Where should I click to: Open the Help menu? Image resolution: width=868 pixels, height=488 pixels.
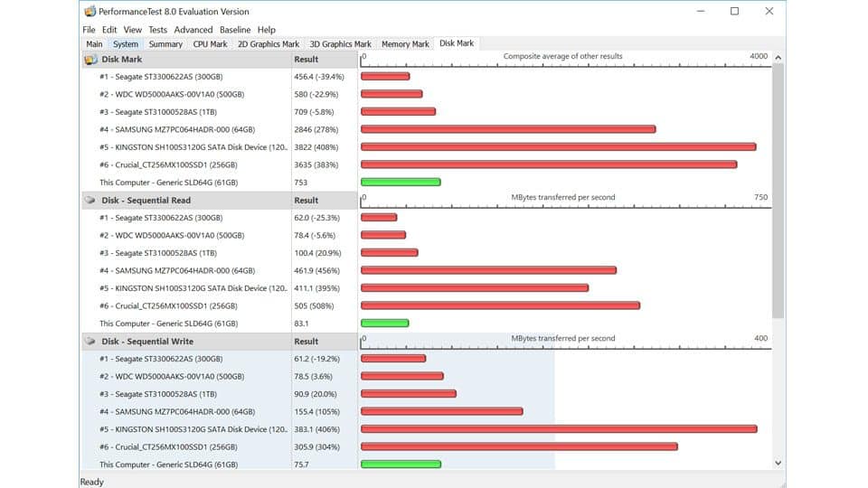(x=266, y=30)
